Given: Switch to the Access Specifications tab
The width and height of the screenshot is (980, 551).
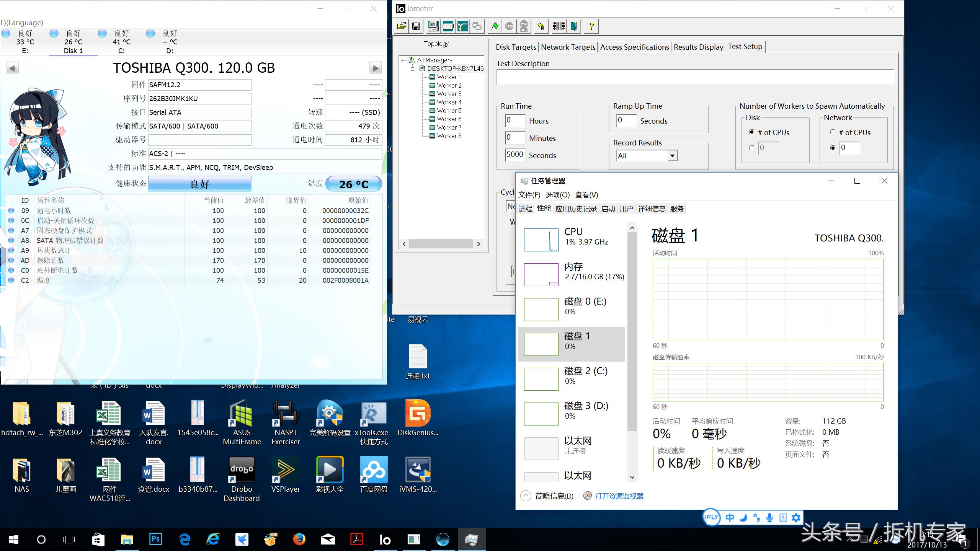Looking at the screenshot, I should click(634, 47).
